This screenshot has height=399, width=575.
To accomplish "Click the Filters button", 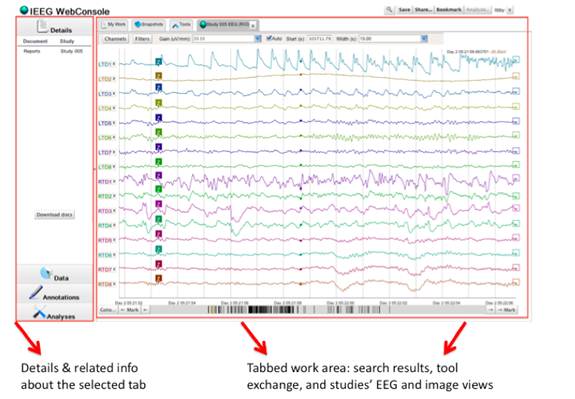I will (x=142, y=39).
